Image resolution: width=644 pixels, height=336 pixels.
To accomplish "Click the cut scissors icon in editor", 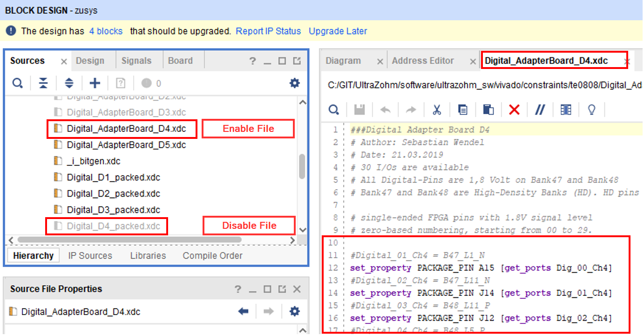I will tap(437, 110).
